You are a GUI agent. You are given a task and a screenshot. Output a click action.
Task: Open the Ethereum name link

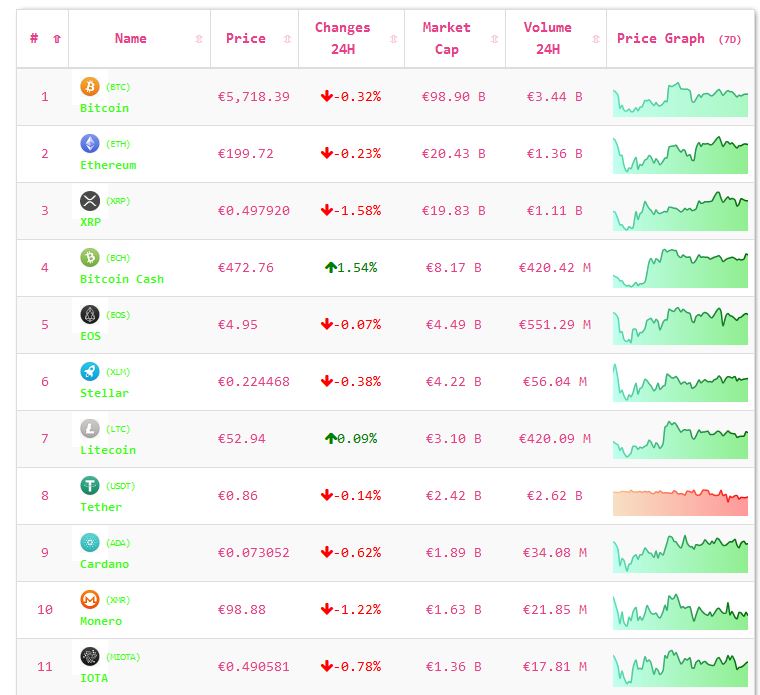pos(108,165)
